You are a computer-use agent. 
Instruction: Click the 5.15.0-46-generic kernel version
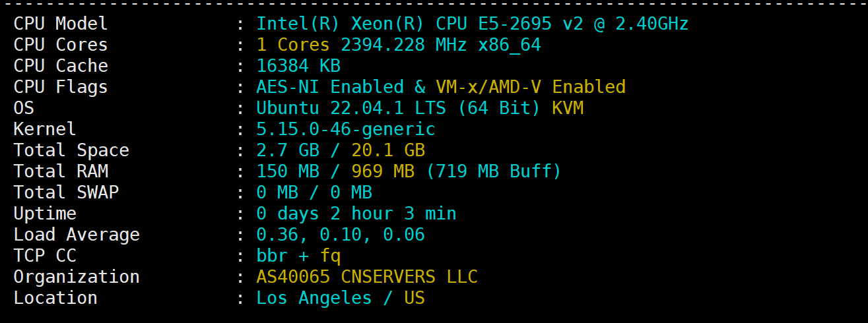click(345, 129)
